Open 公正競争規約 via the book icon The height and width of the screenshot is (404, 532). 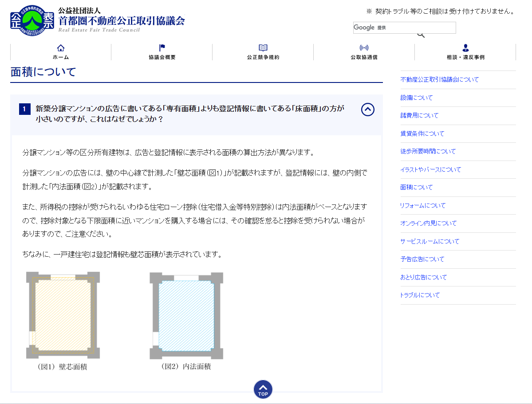point(263,47)
